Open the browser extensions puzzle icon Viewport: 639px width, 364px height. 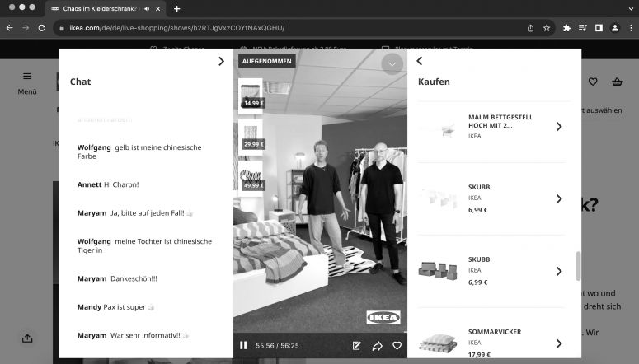coord(566,27)
